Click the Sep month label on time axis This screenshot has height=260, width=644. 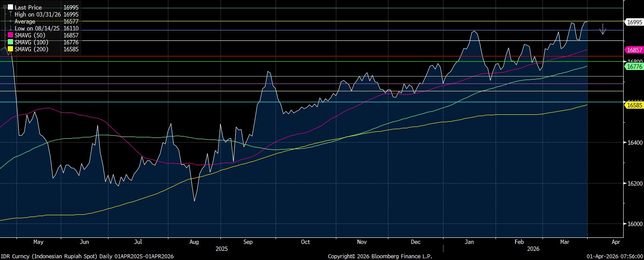(248, 242)
